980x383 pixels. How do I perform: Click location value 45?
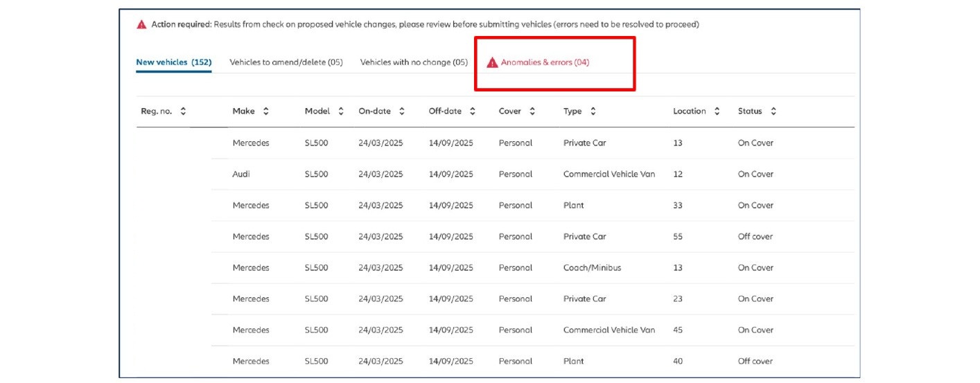click(x=678, y=330)
